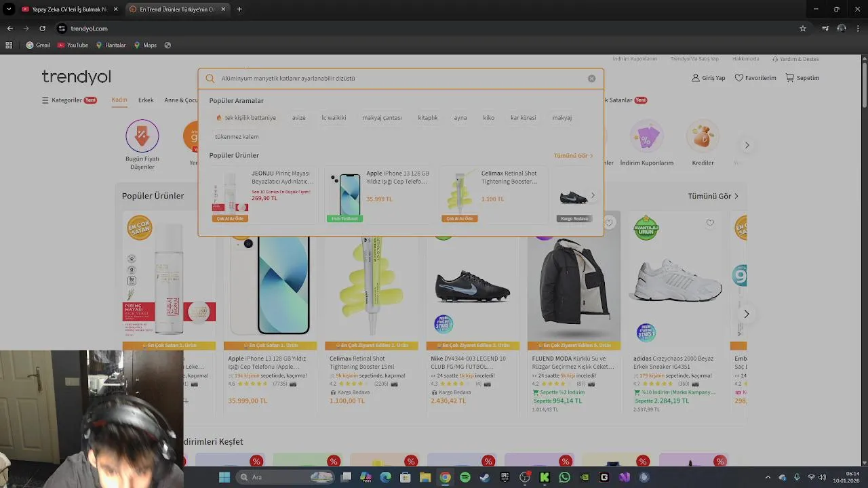Viewport: 868px width, 488px height.
Task: Open the Windows Start menu
Action: pyautogui.click(x=224, y=477)
